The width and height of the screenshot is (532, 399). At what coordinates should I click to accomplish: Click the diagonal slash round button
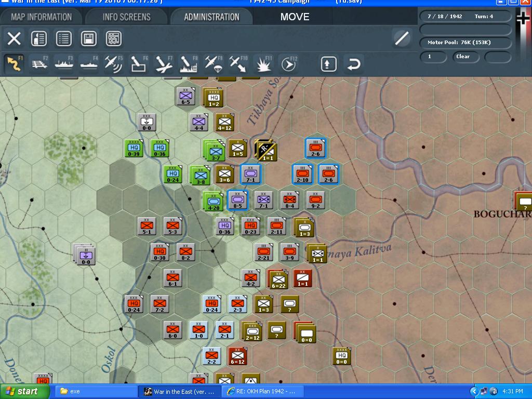click(402, 38)
